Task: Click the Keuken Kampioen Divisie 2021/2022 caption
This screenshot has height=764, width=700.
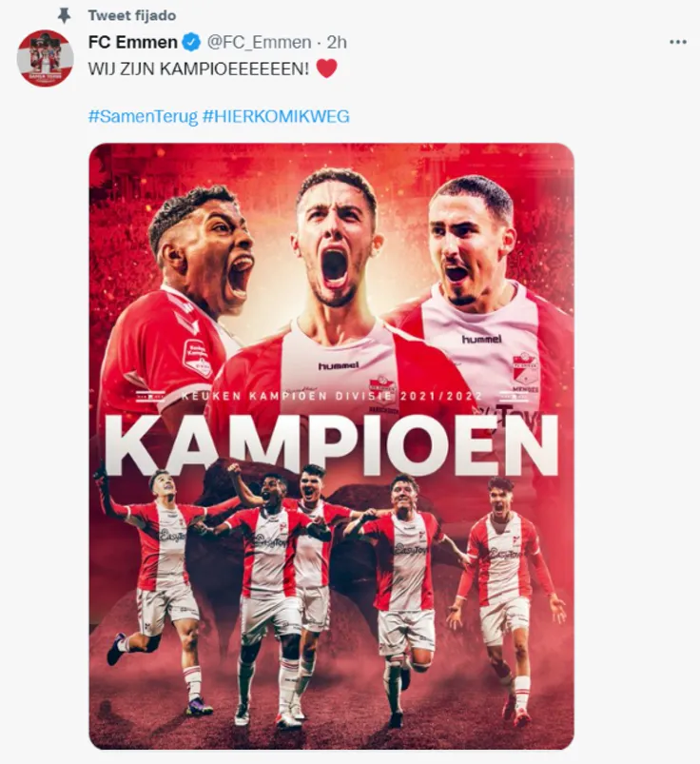Action: [x=332, y=396]
